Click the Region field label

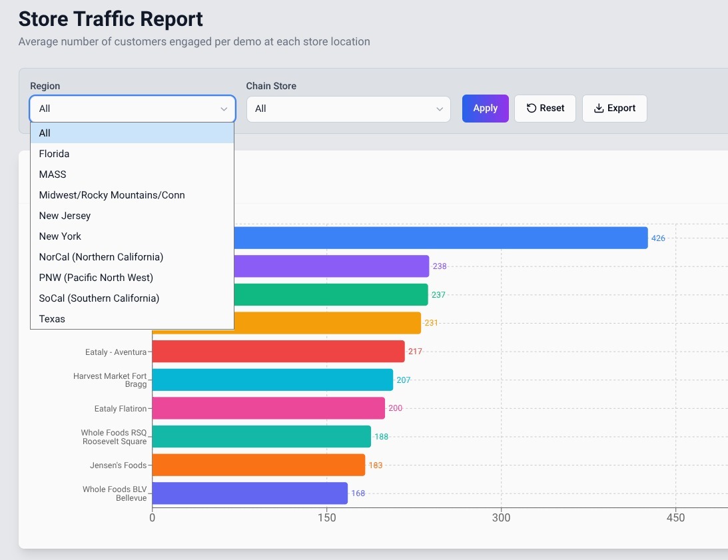45,86
